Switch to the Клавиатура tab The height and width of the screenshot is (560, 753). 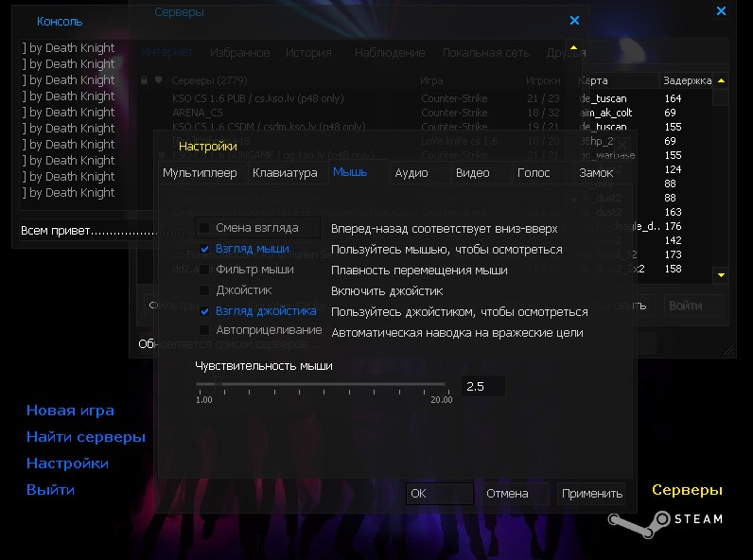click(x=285, y=173)
